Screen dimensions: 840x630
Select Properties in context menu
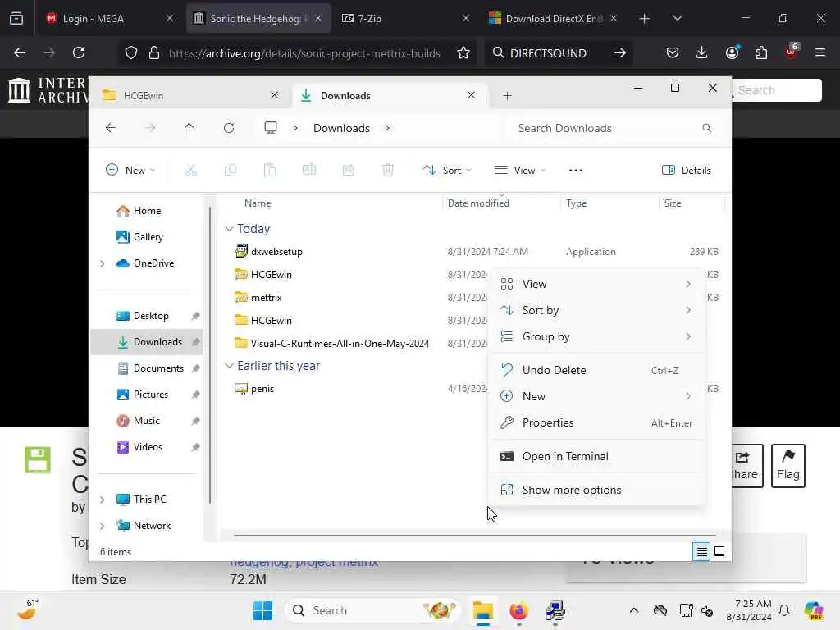[597, 422]
